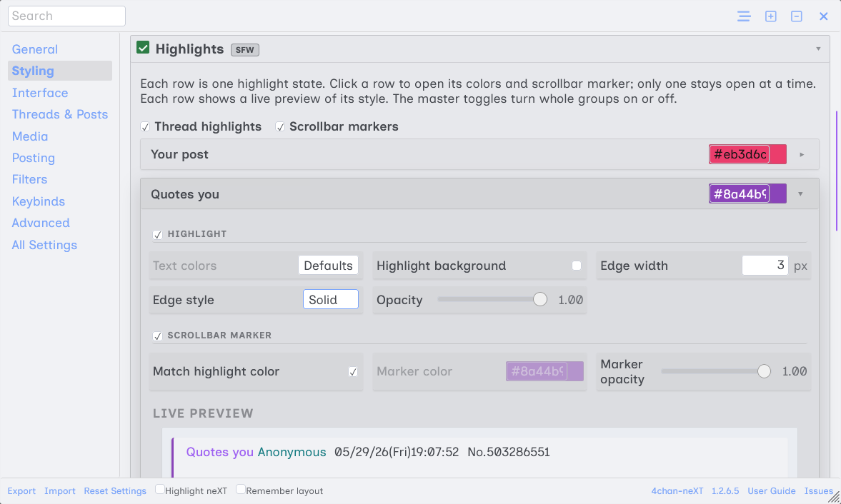The height and width of the screenshot is (504, 841).
Task: Open Threads & Posts tab
Action: pos(60,114)
